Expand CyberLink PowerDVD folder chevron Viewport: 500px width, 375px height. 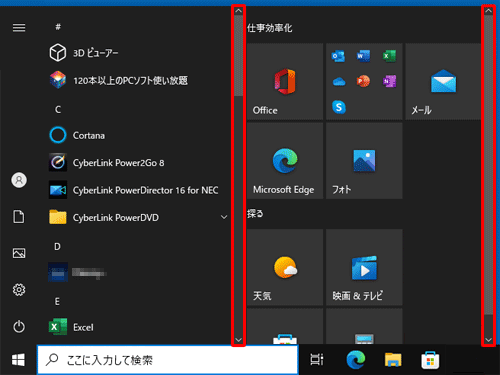coord(224,217)
